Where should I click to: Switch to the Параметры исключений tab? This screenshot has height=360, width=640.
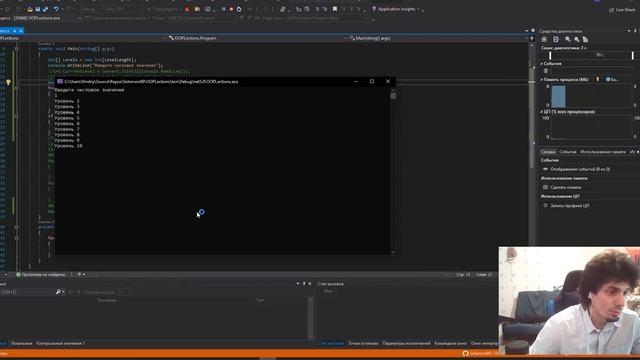406,344
